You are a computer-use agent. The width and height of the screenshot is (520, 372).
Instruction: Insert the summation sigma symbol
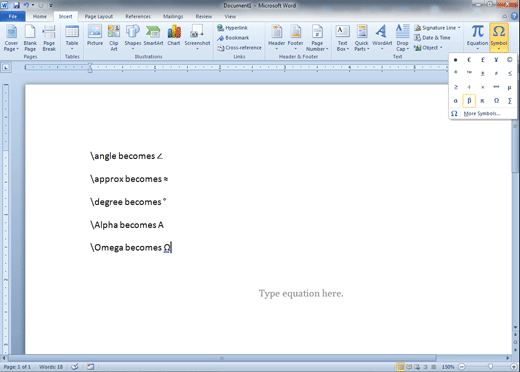(x=509, y=101)
